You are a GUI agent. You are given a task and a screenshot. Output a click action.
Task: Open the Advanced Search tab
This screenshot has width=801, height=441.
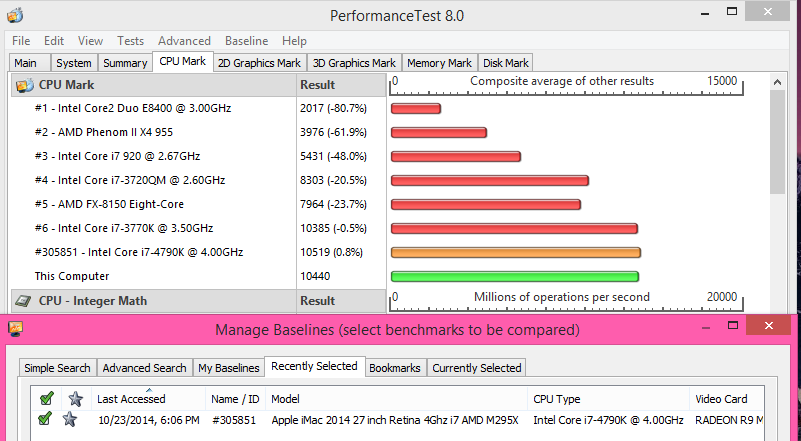[144, 368]
